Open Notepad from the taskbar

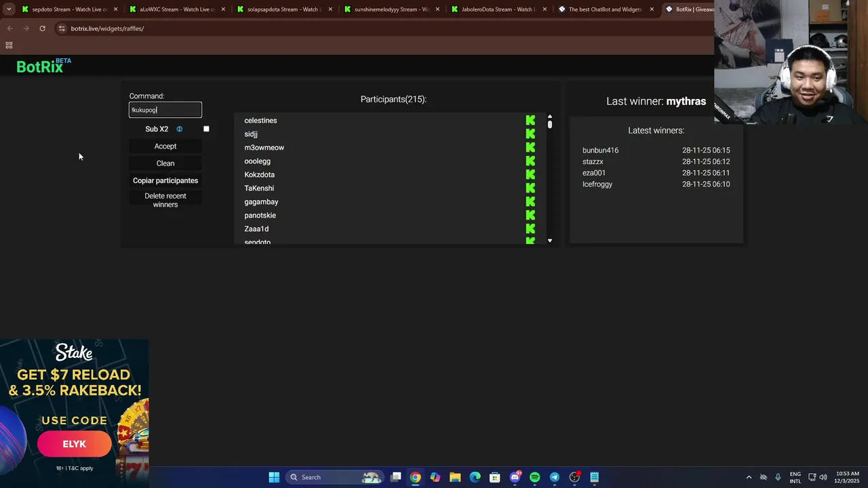594,477
